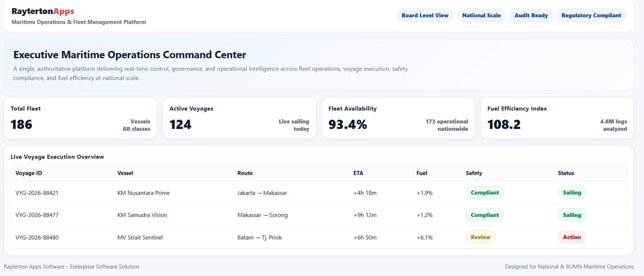Viewport: 644px width, 276px height.
Task: Open the Fuel Efficiency Index card
Action: click(x=557, y=118)
